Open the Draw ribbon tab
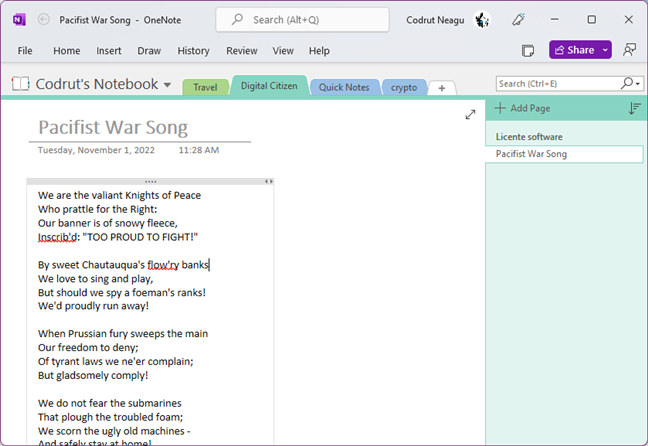The image size is (648, 446). [149, 51]
